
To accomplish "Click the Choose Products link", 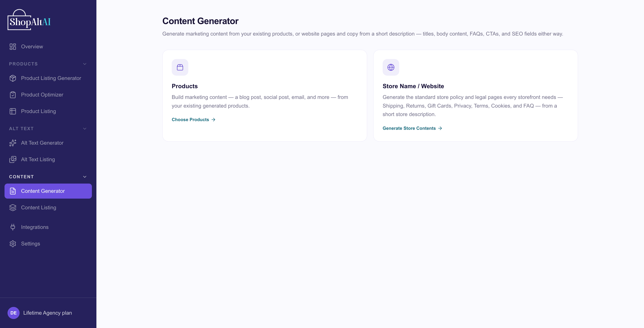I will click(194, 120).
